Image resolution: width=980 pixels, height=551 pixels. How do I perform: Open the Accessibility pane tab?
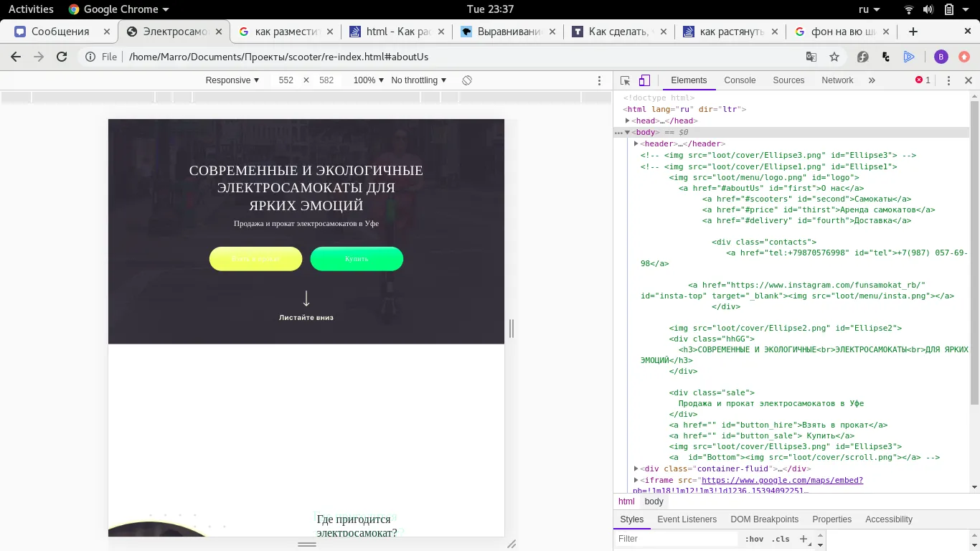pos(889,519)
